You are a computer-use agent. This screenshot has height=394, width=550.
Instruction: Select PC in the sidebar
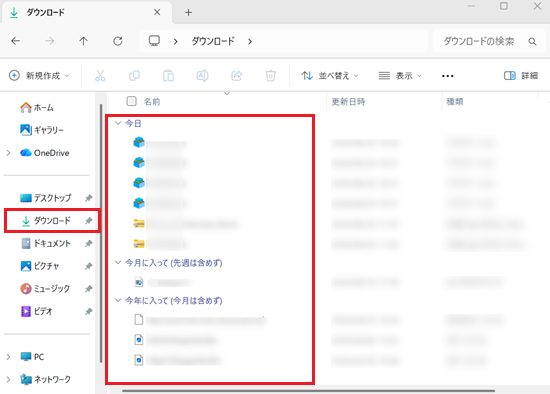point(32,357)
